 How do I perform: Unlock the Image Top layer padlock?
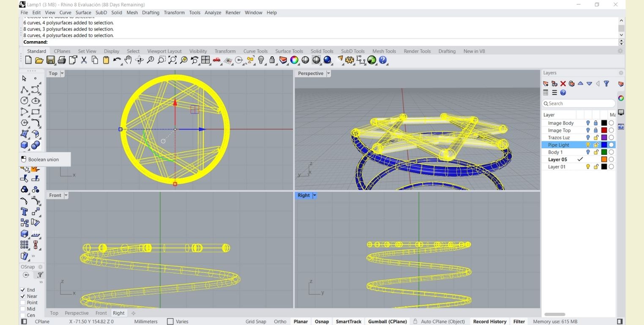coord(596,130)
